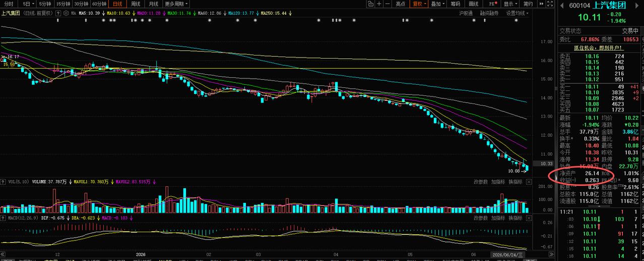
Task: Enter full-screen chart mode icon
Action: click(x=550, y=4)
